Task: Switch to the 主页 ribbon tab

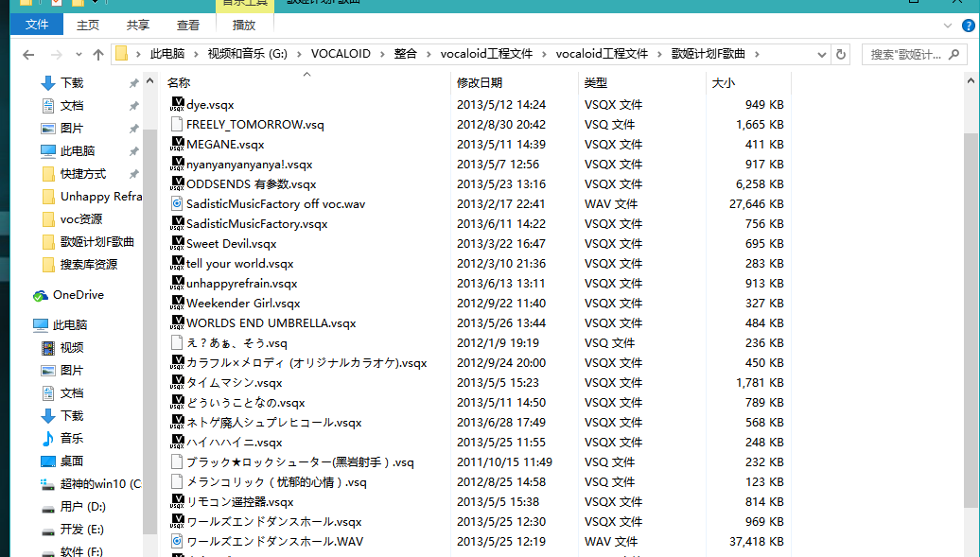Action: 87,25
